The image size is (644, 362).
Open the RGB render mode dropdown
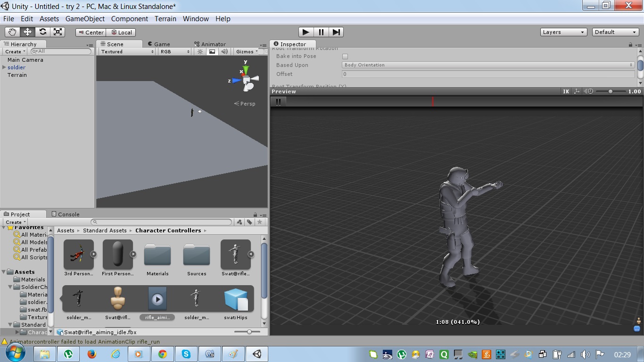(x=174, y=51)
